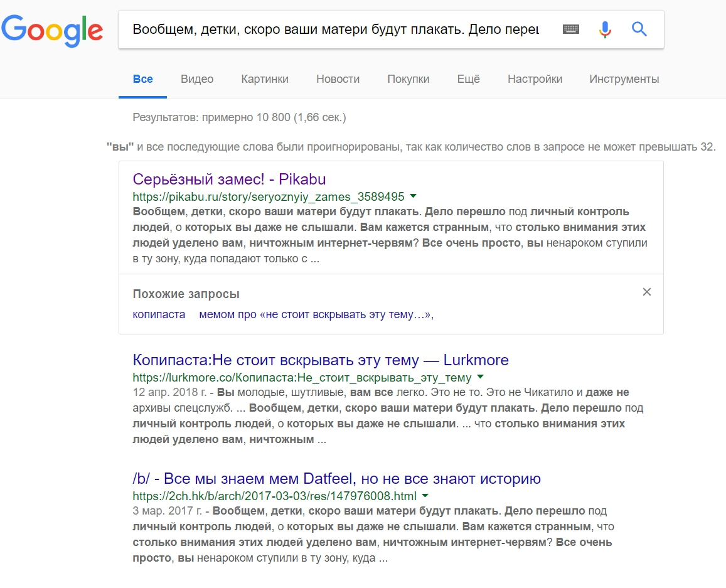Click the 3 мар. 2017 г. date
726x588 pixels.
[x=167, y=511]
